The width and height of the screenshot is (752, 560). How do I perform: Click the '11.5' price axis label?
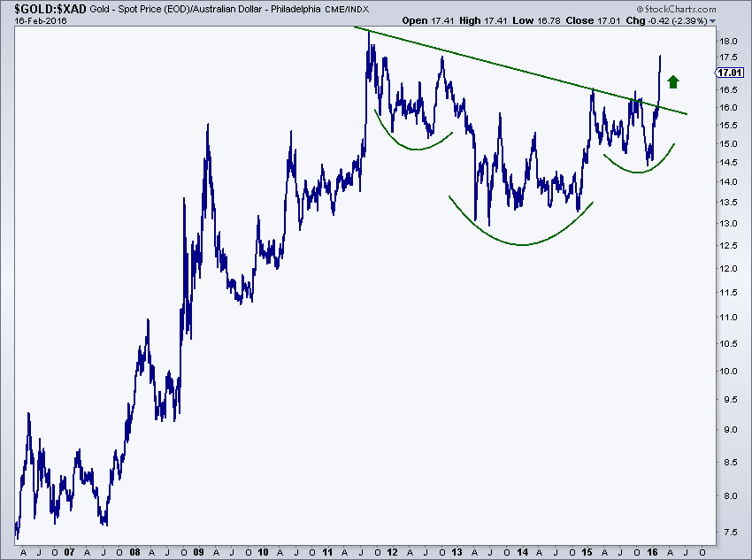pos(728,292)
